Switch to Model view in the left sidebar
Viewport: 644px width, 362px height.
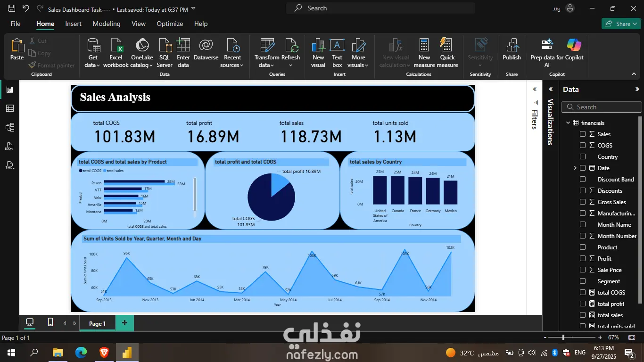coord(10,127)
